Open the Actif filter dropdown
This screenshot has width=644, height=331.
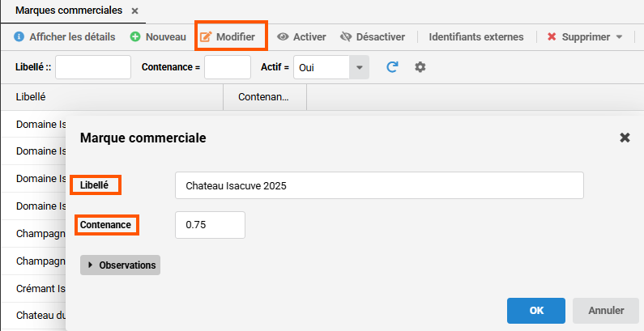[359, 67]
